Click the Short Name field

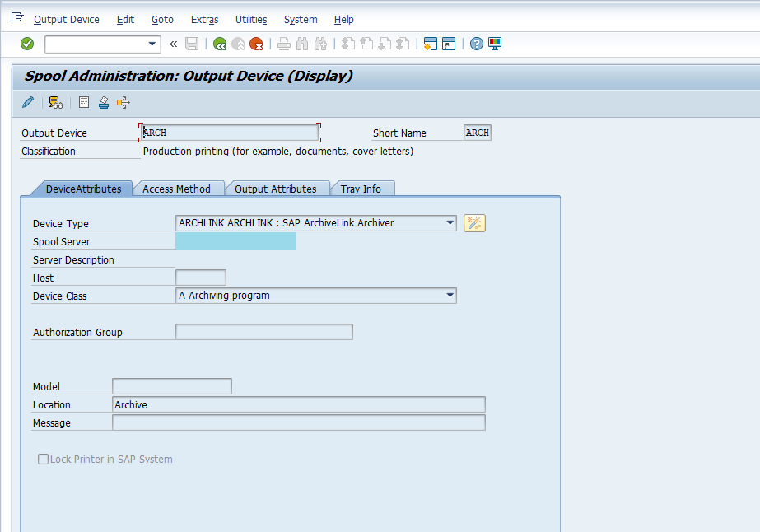point(478,133)
